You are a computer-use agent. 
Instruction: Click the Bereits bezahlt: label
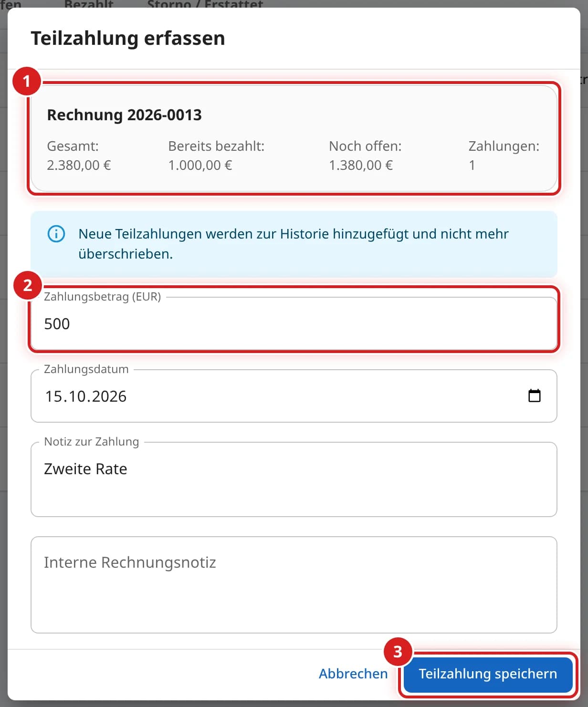point(216,146)
